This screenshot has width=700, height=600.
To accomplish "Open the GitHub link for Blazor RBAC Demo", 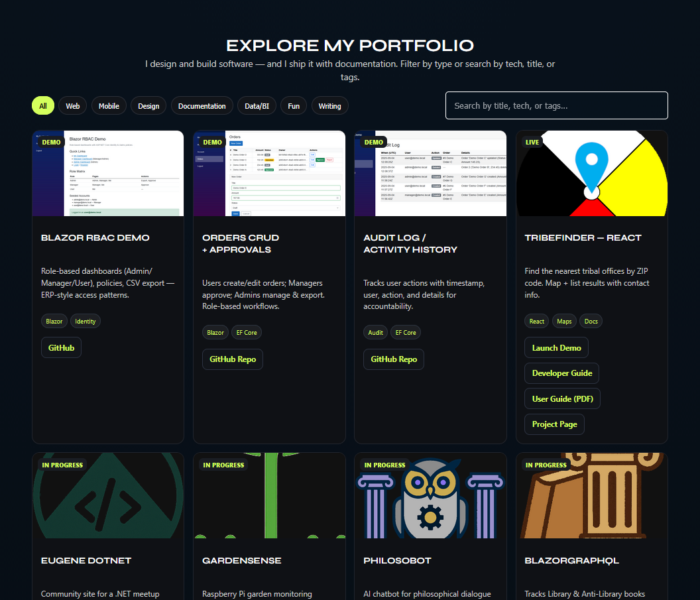I will pos(61,347).
